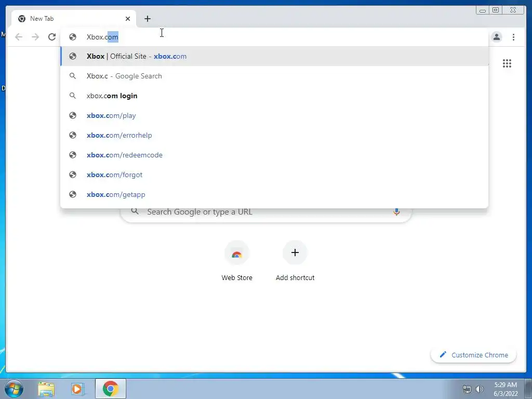Viewport: 532px width, 399px height.
Task: Pick 'Xbox.c - Google Search' suggestion
Action: tap(274, 76)
